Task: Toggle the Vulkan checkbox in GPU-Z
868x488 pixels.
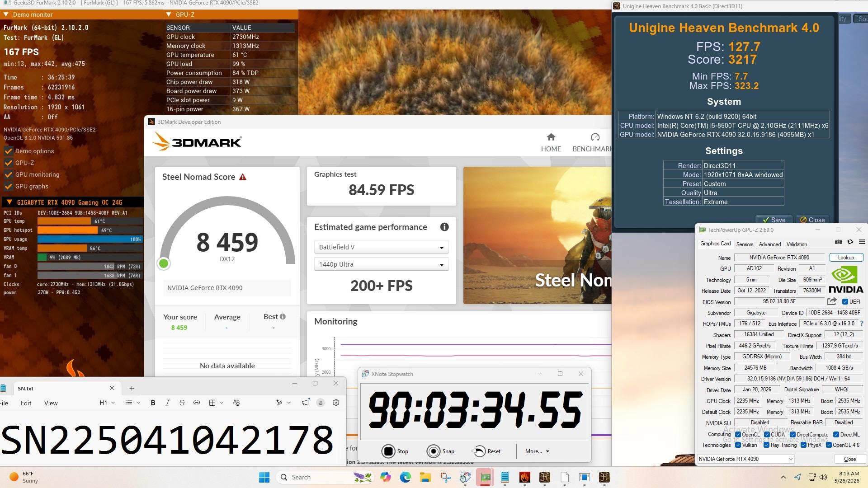Action: pos(738,445)
